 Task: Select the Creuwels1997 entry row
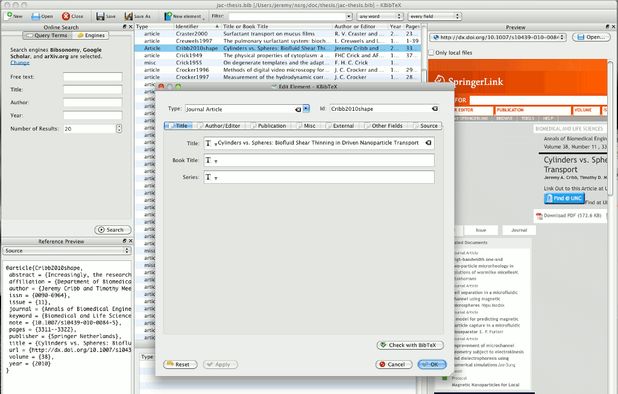tap(278, 41)
